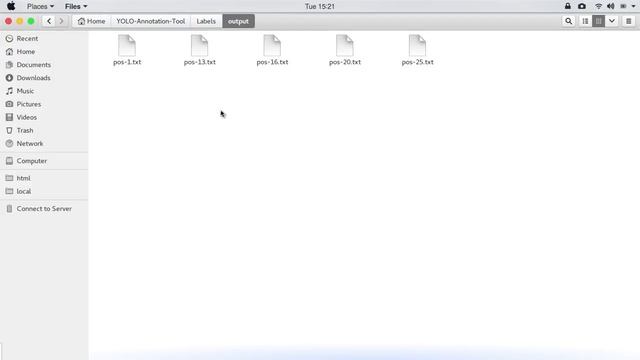The width and height of the screenshot is (640, 360).
Task: Click the pos-25.txt file name
Action: [418, 62]
